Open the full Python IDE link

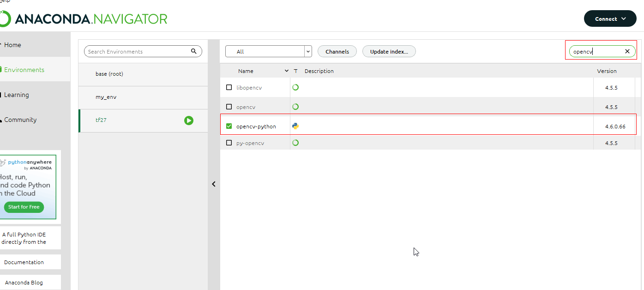point(30,238)
